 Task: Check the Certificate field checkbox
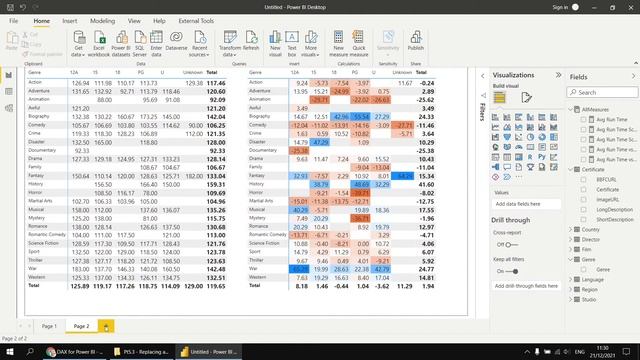point(583,190)
